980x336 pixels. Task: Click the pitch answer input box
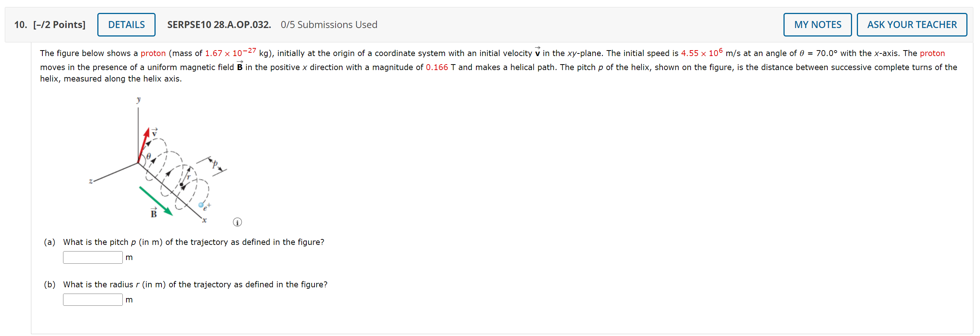93,257
